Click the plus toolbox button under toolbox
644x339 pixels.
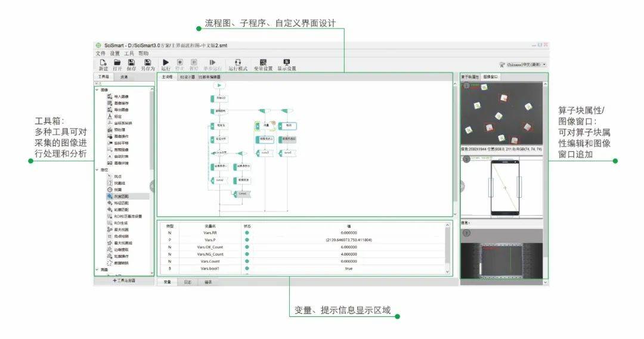click(124, 281)
